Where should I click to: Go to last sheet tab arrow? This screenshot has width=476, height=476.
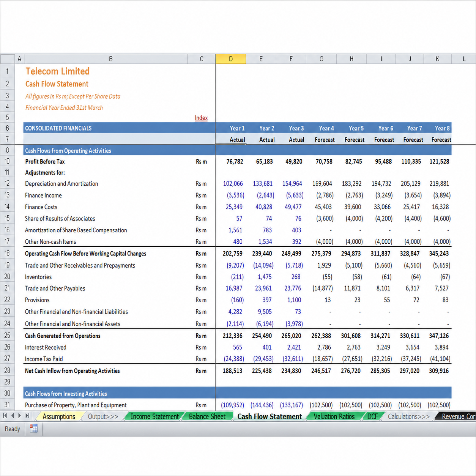point(27,416)
